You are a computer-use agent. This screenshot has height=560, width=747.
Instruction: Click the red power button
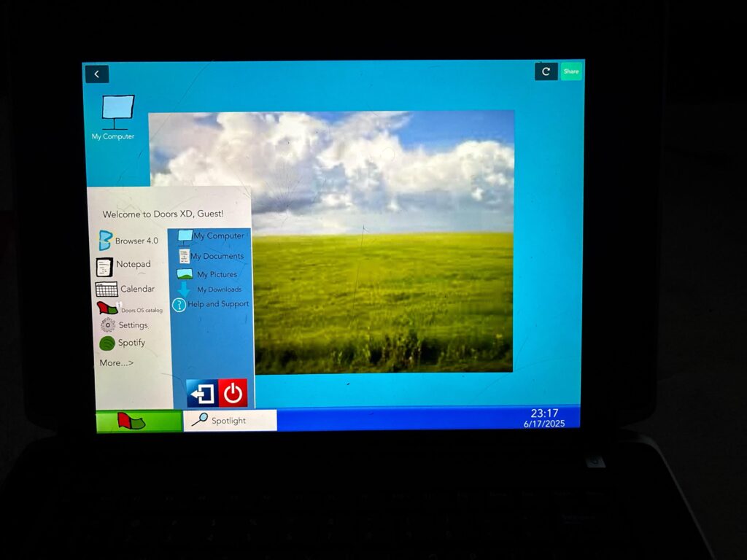233,393
